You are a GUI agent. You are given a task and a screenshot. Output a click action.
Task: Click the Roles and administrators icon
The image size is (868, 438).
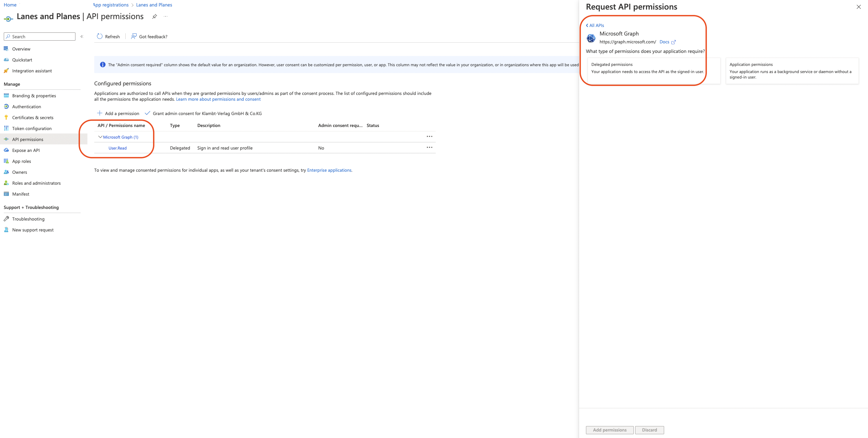click(x=6, y=183)
